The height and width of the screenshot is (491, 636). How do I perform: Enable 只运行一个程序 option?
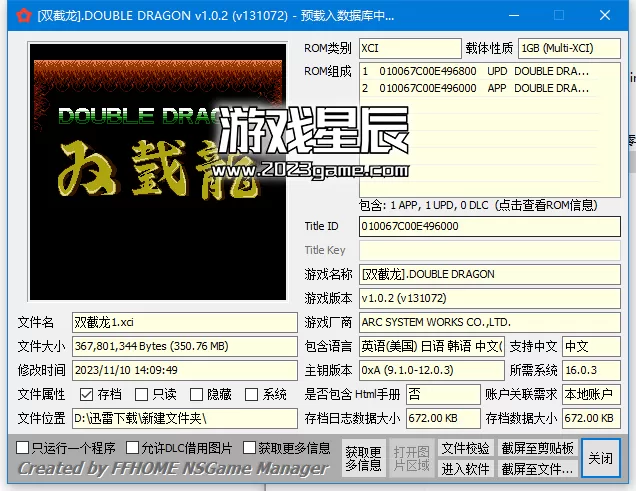pyautogui.click(x=23, y=448)
